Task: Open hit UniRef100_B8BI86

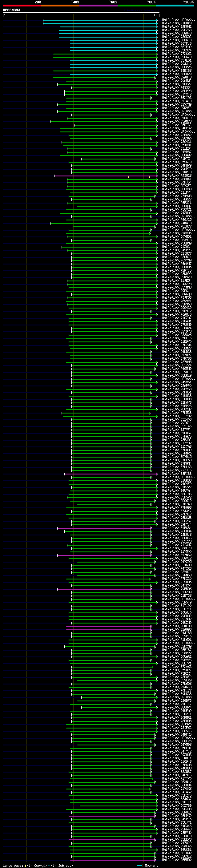Action: (177, 71)
